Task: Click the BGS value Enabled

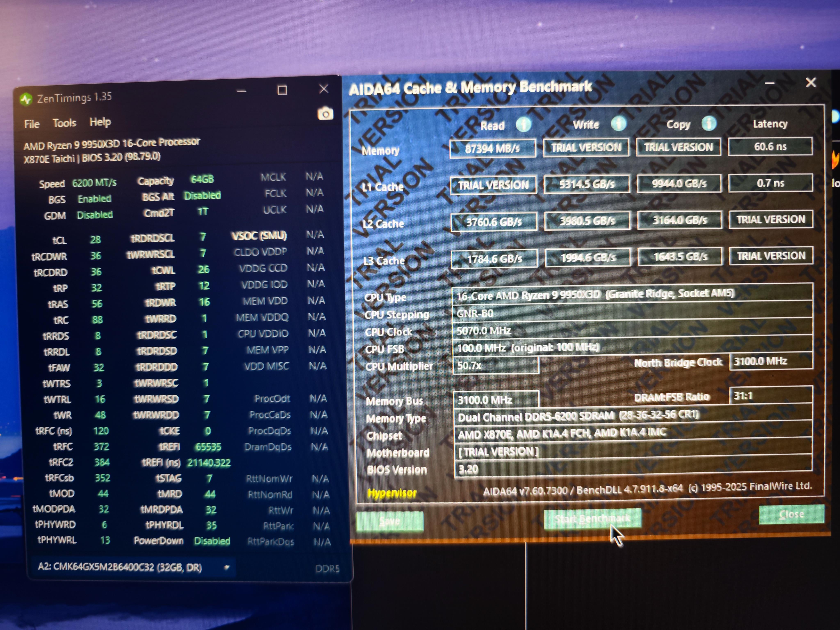Action: (95, 199)
